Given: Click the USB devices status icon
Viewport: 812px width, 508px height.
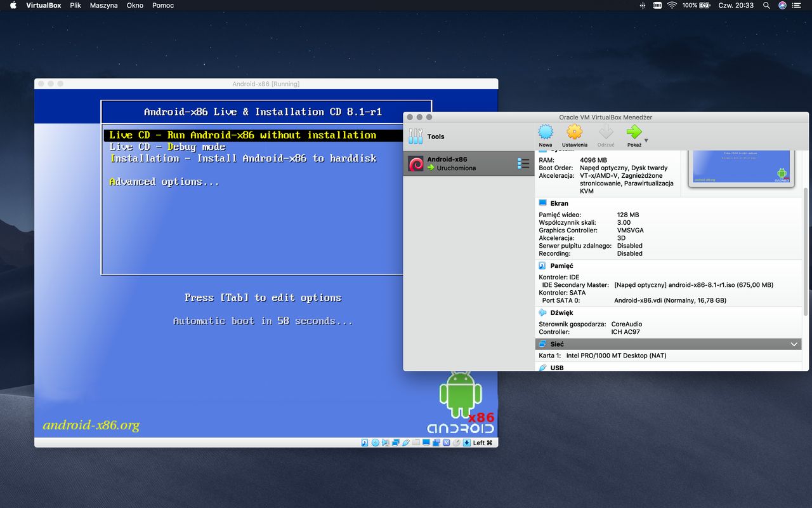Looking at the screenshot, I should (x=405, y=443).
